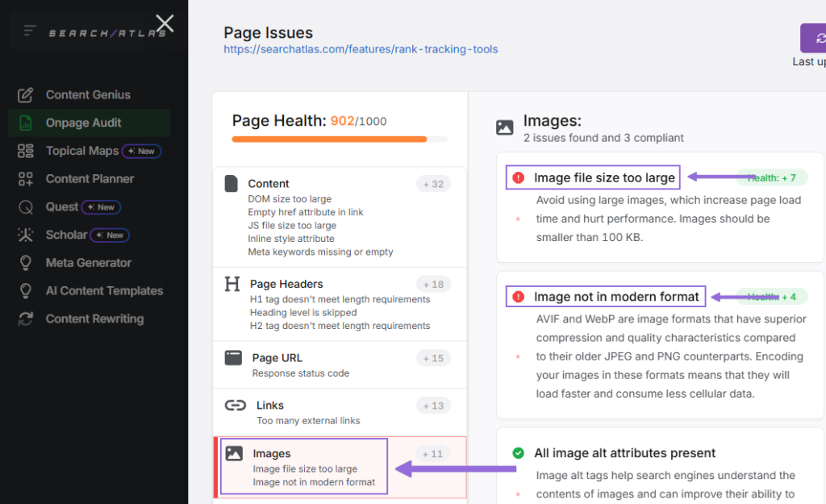Click 'Heading level is skipped' text
Screen dimensions: 826x504
pos(303,312)
